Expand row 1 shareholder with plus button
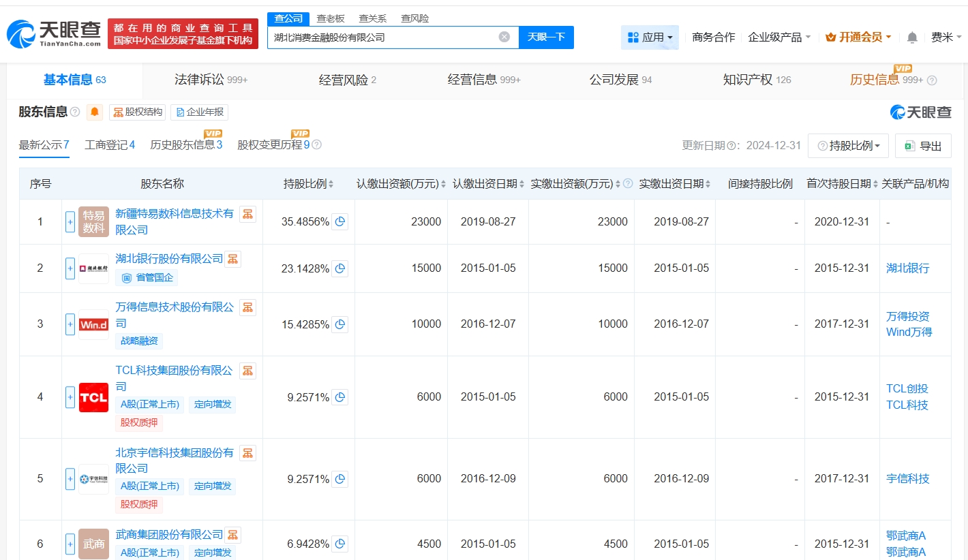This screenshot has height=560, width=968. [70, 221]
